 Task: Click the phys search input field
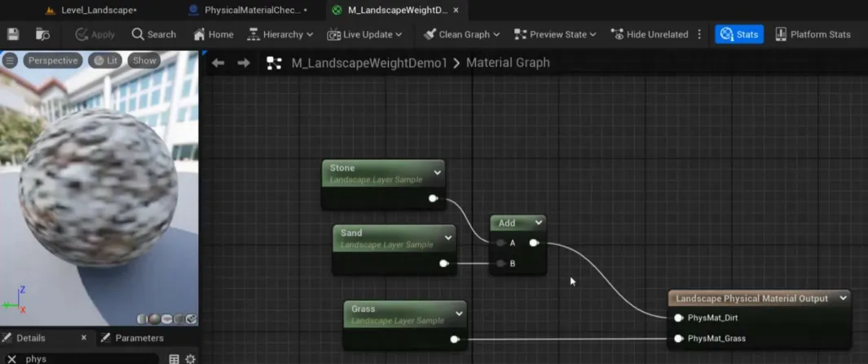point(90,359)
